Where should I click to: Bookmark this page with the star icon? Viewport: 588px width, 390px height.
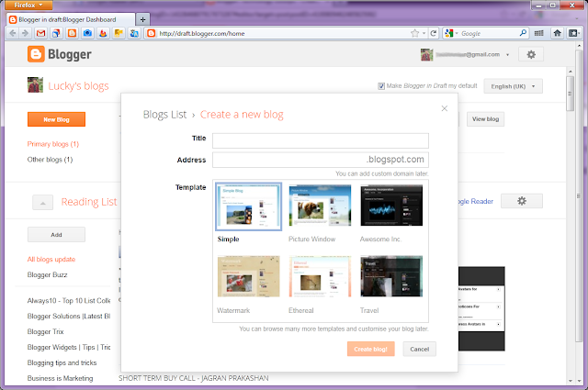click(x=414, y=33)
